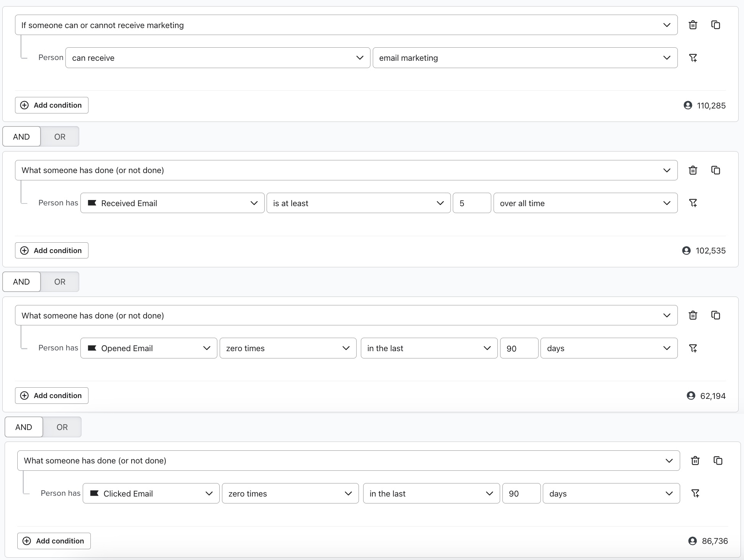Image resolution: width=744 pixels, height=560 pixels.
Task: Click Add condition under Received Email block
Action: [x=52, y=250]
